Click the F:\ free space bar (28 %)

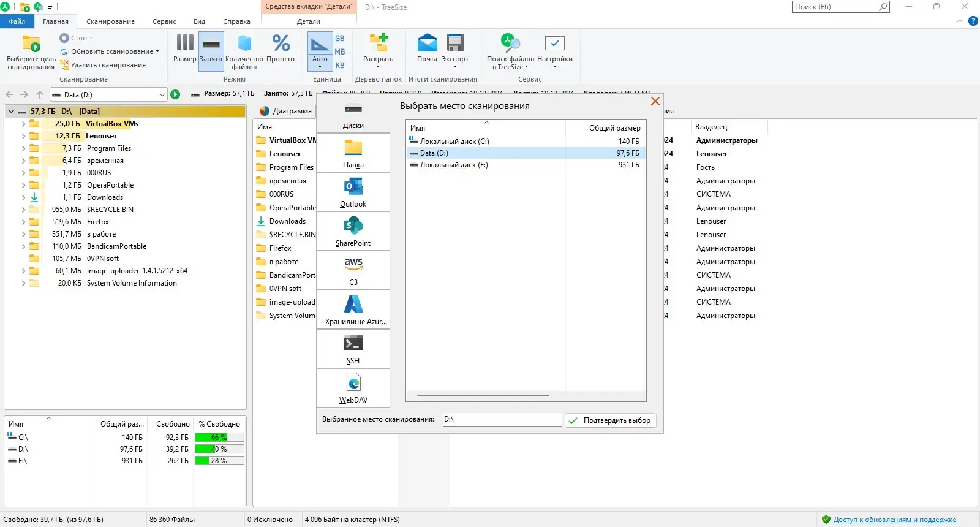219,461
